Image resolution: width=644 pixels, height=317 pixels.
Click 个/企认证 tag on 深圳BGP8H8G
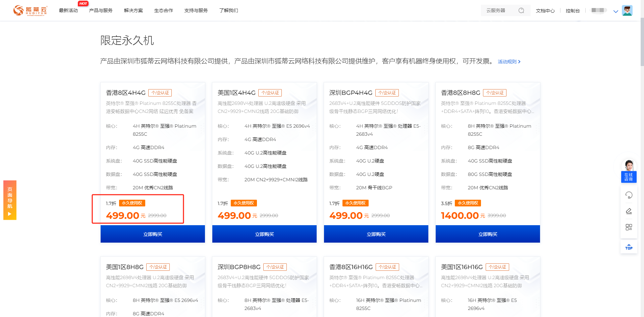pyautogui.click(x=275, y=267)
